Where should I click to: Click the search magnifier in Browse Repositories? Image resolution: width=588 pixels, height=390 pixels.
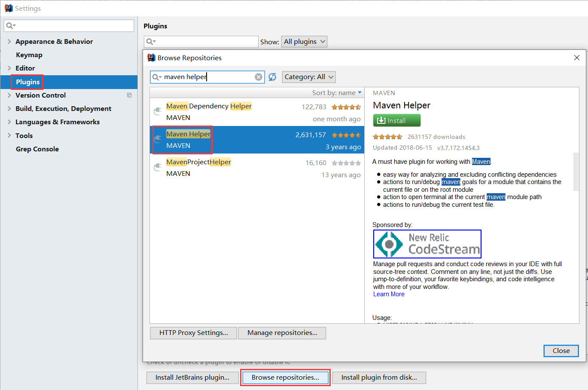tap(156, 77)
